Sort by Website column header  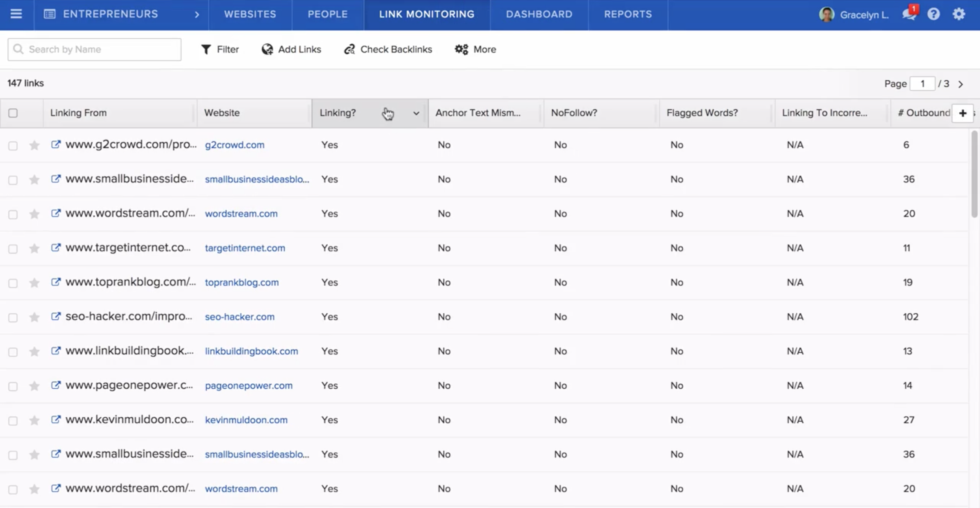(254, 113)
